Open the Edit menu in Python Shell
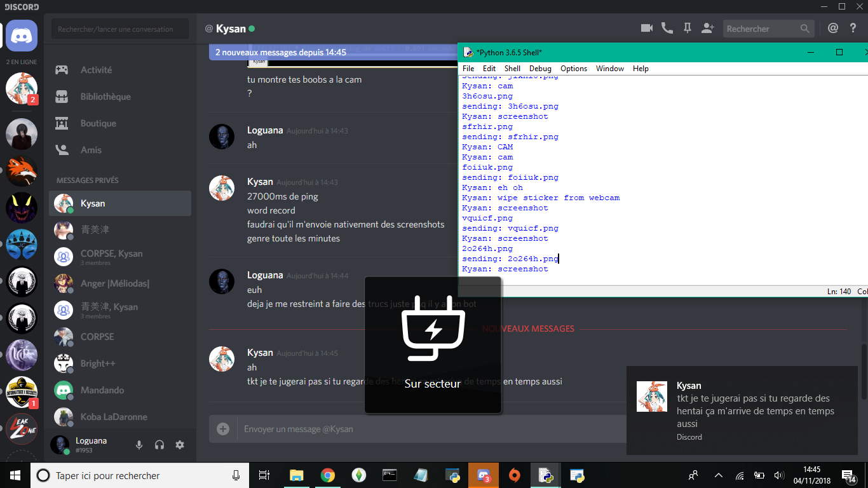Screen dimensions: 868x488 click(x=489, y=69)
